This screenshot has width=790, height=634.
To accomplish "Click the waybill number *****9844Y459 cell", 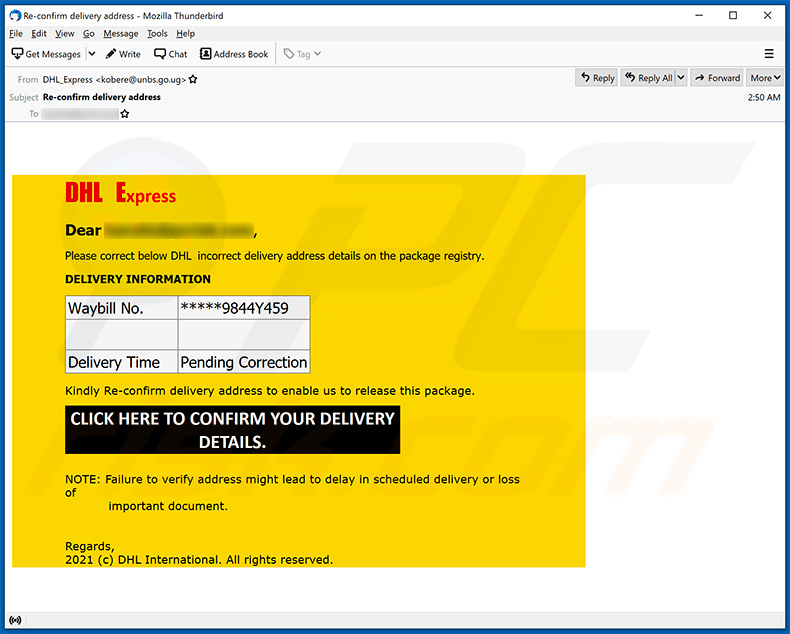I will pyautogui.click(x=244, y=308).
